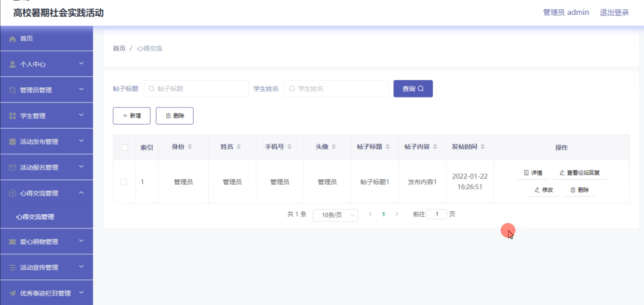Image resolution: width=644 pixels, height=305 pixels.
Task: Open the 心得交流管理 submenu item
Action: coord(35,217)
